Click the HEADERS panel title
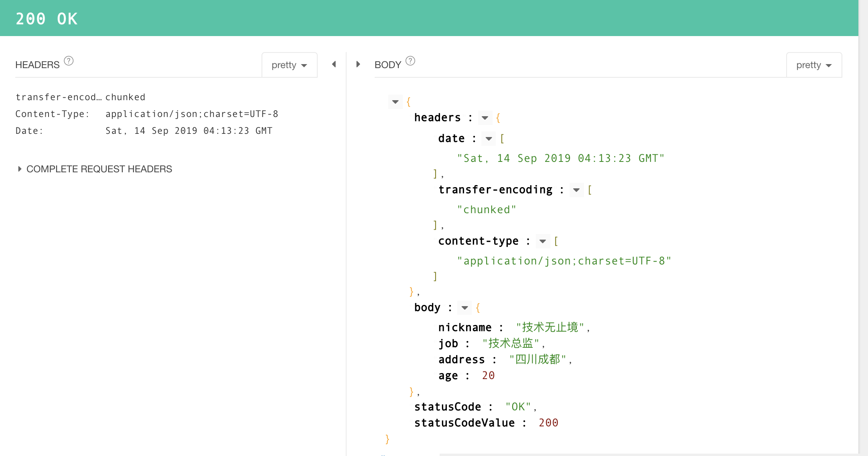868x456 pixels. [x=37, y=65]
